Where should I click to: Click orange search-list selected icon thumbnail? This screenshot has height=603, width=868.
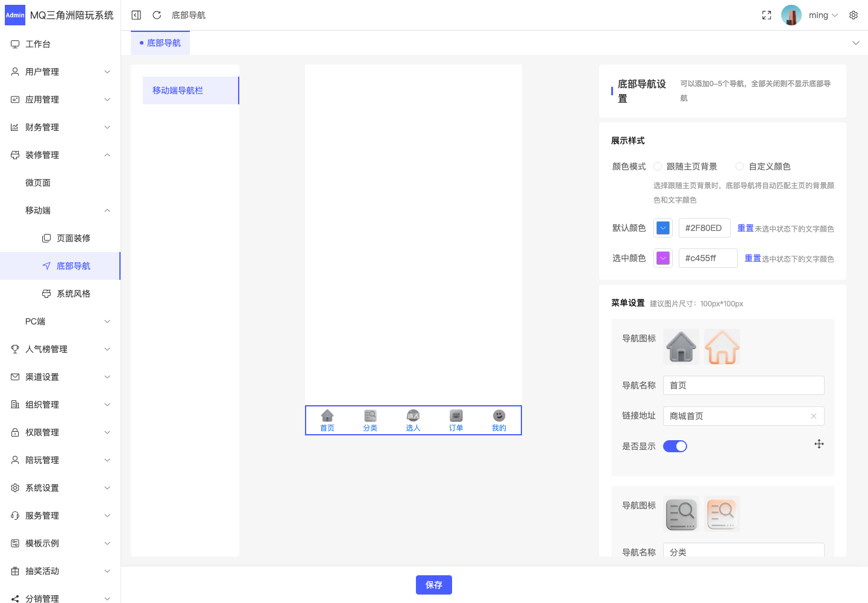click(722, 514)
